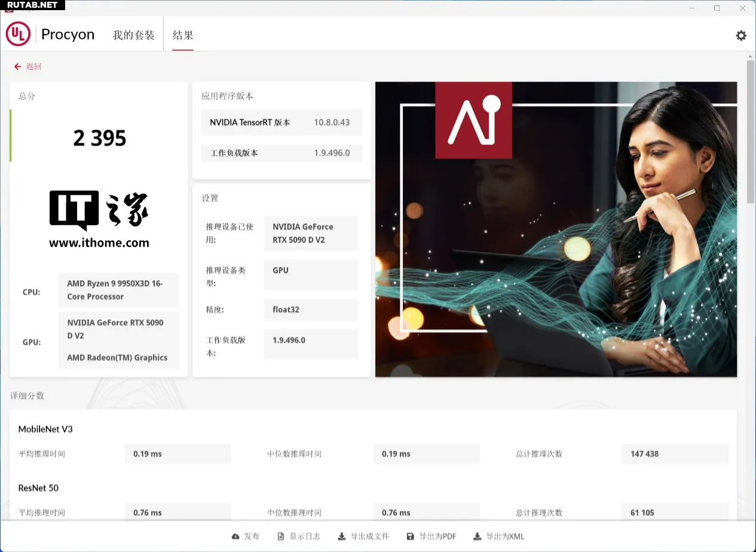
Task: Click ResNet 50 total inference count 61 105
Action: pos(675,513)
